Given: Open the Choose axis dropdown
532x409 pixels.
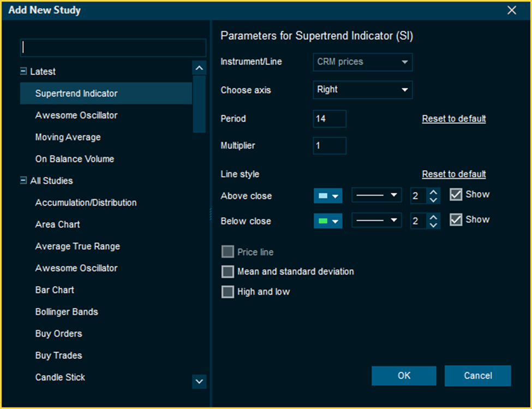Looking at the screenshot, I should point(362,90).
